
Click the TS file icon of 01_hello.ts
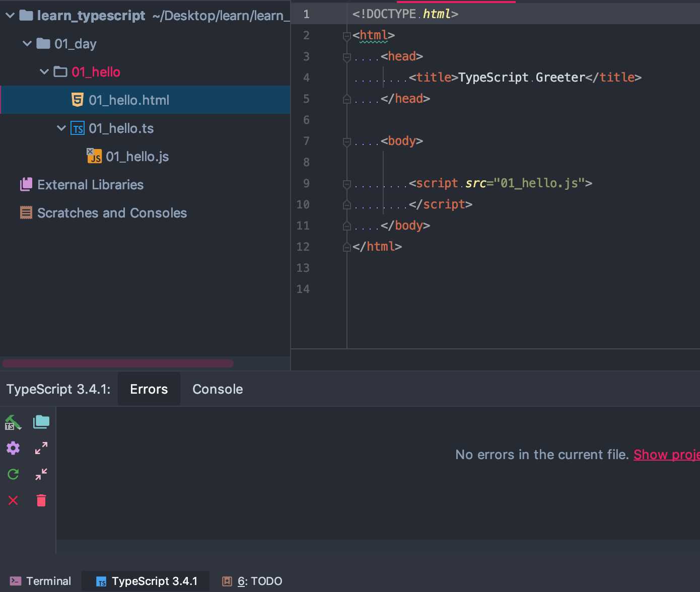[78, 128]
